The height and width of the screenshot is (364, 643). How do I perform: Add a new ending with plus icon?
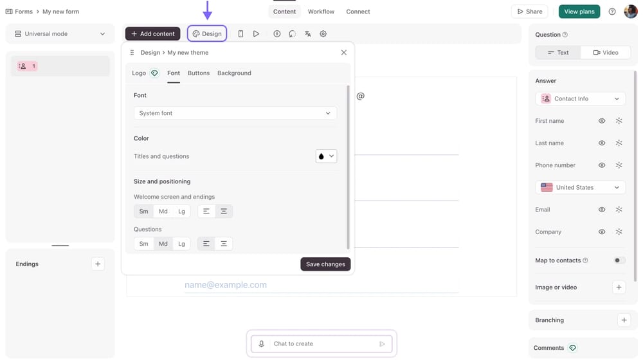(98, 264)
